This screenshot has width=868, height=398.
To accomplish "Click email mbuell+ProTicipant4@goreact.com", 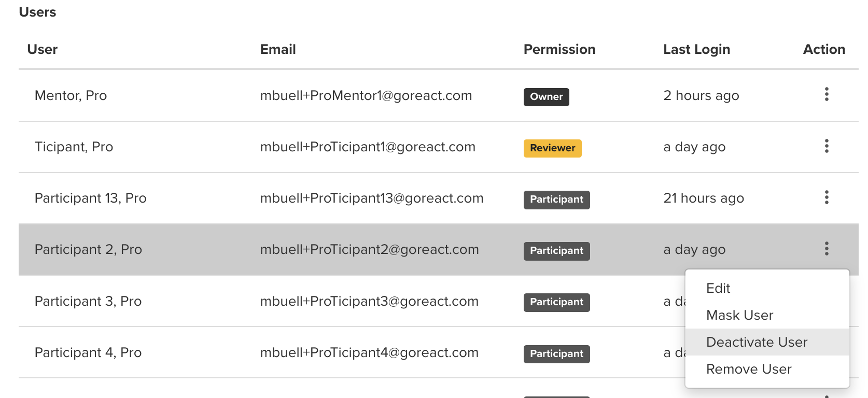I will tap(369, 352).
